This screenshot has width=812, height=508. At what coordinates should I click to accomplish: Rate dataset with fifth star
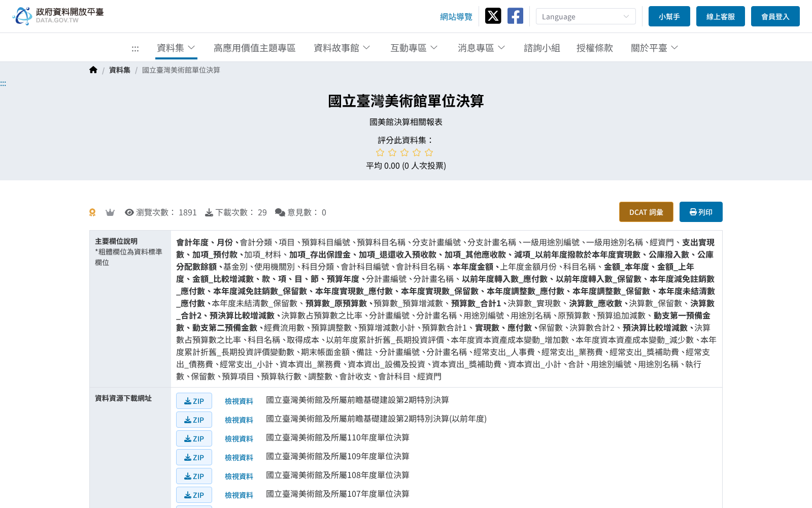point(429,152)
